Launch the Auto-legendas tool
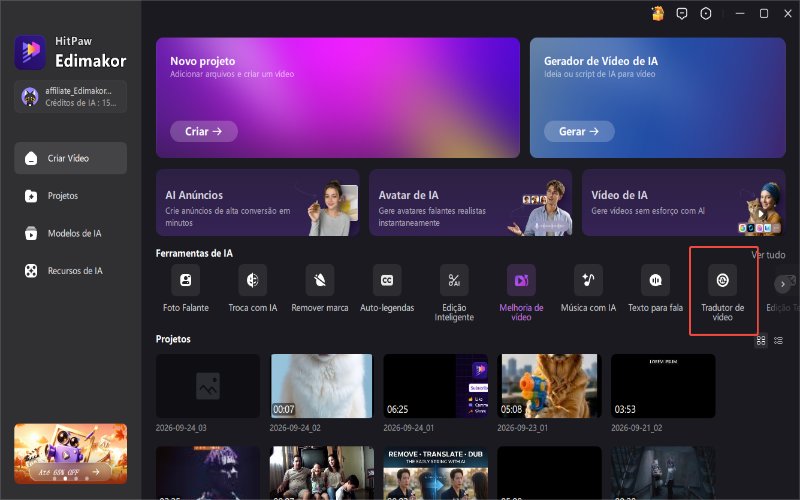The height and width of the screenshot is (500, 800). (x=387, y=280)
